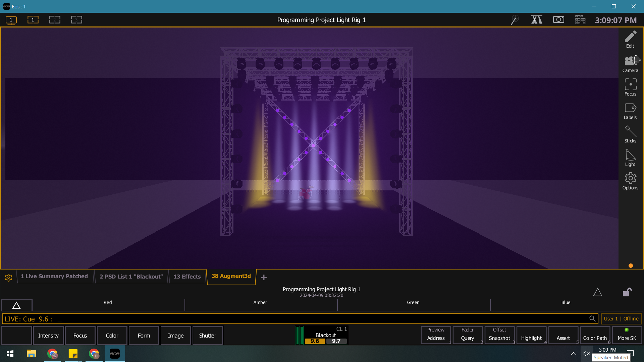
Task: Expand the encoder display triangle button
Action: point(16,305)
